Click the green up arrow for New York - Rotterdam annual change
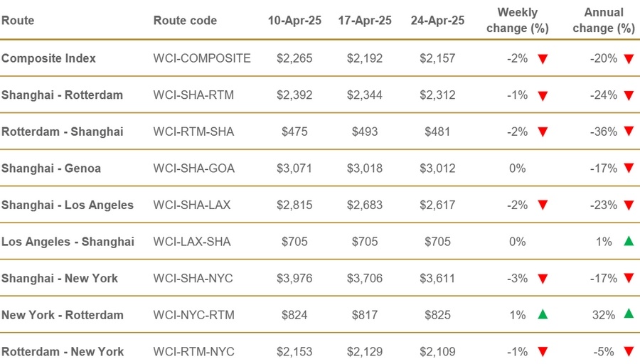Image resolution: width=640 pixels, height=364 pixels. (x=628, y=314)
